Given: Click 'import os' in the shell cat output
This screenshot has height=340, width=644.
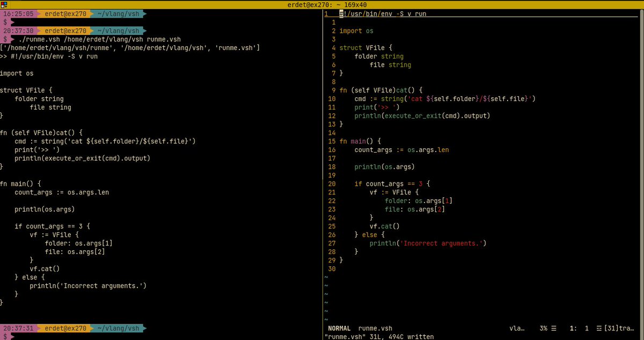Looking at the screenshot, I should [x=17, y=73].
